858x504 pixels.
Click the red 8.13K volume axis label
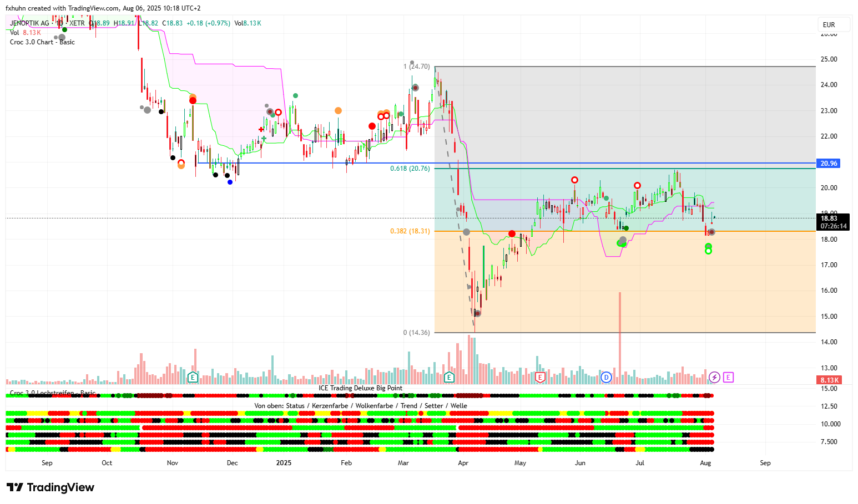click(x=829, y=380)
